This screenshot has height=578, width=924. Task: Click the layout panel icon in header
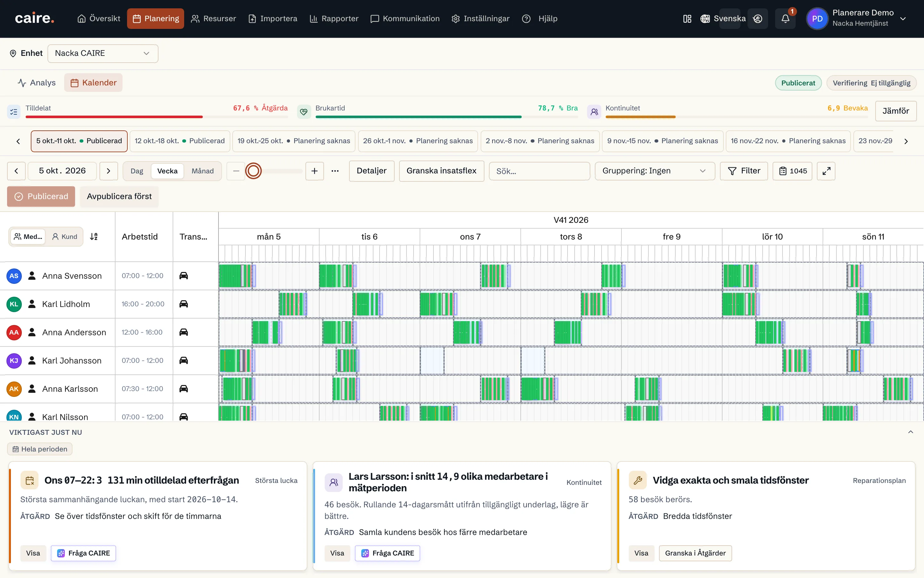[687, 19]
